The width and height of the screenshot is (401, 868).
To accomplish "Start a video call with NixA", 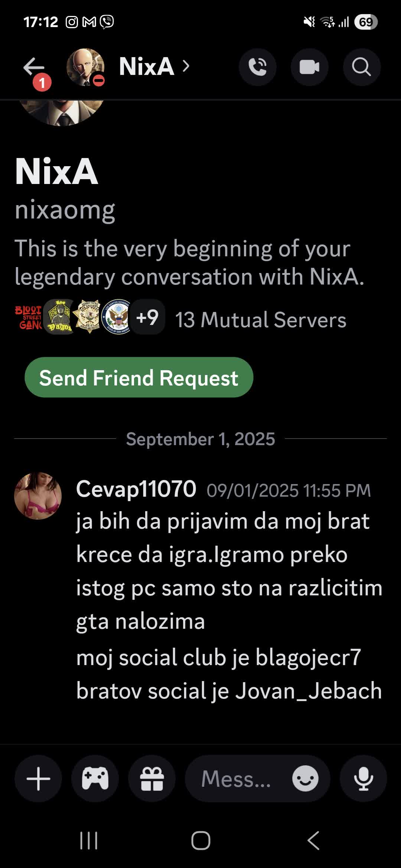I will point(309,67).
